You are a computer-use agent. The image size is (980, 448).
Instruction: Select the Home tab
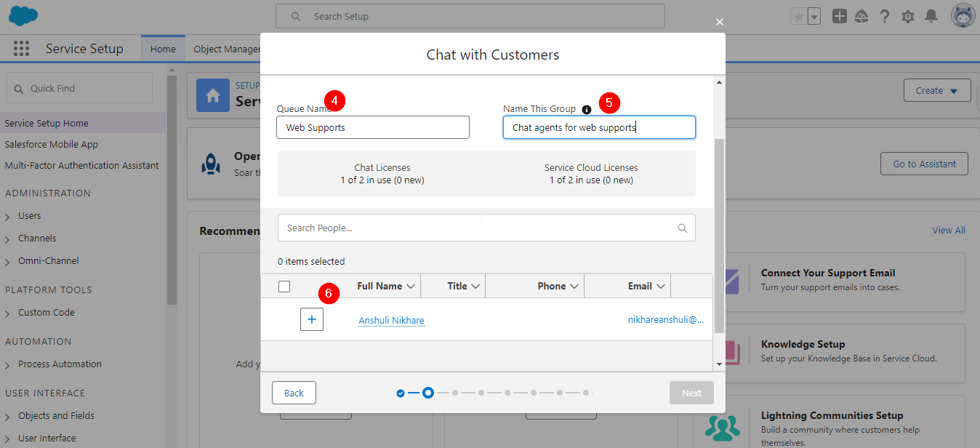(x=163, y=48)
